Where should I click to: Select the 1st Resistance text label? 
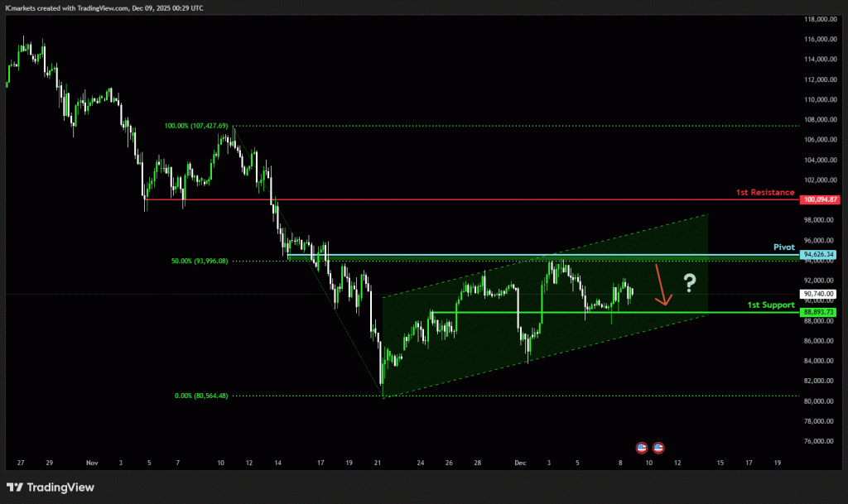pos(764,192)
